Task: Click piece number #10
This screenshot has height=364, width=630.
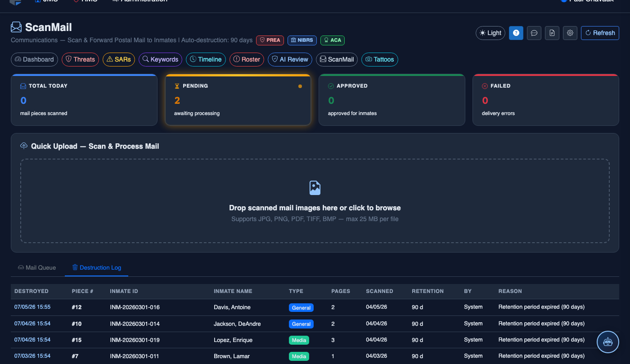Action: click(x=76, y=324)
